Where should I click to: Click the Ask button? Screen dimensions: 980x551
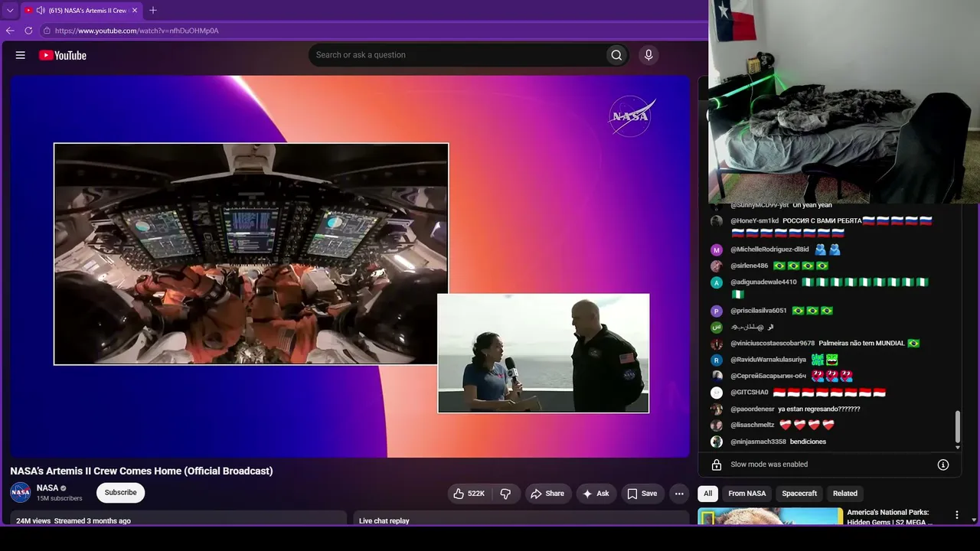[x=596, y=494]
